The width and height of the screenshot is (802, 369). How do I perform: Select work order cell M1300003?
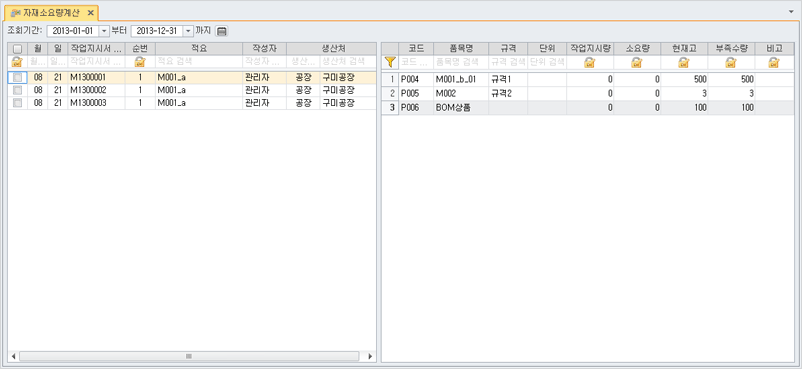(96, 103)
